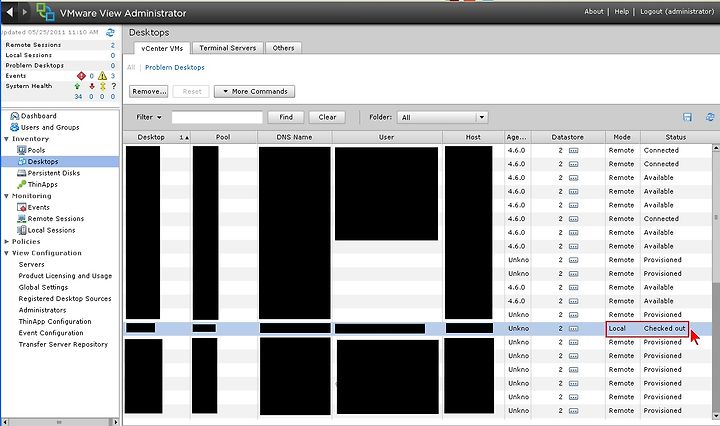Click the save/export icon above the table
The image size is (720, 426).
pos(687,117)
